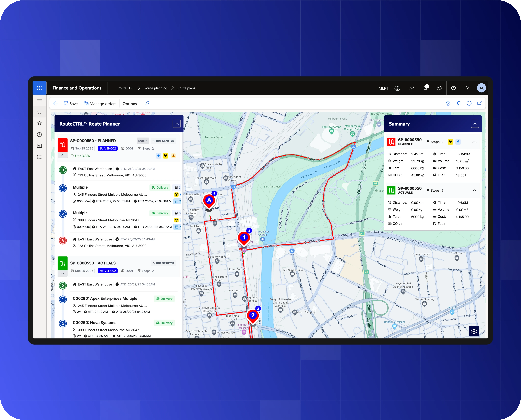The image size is (521, 420).
Task: Open the Options tab
Action: pos(130,104)
